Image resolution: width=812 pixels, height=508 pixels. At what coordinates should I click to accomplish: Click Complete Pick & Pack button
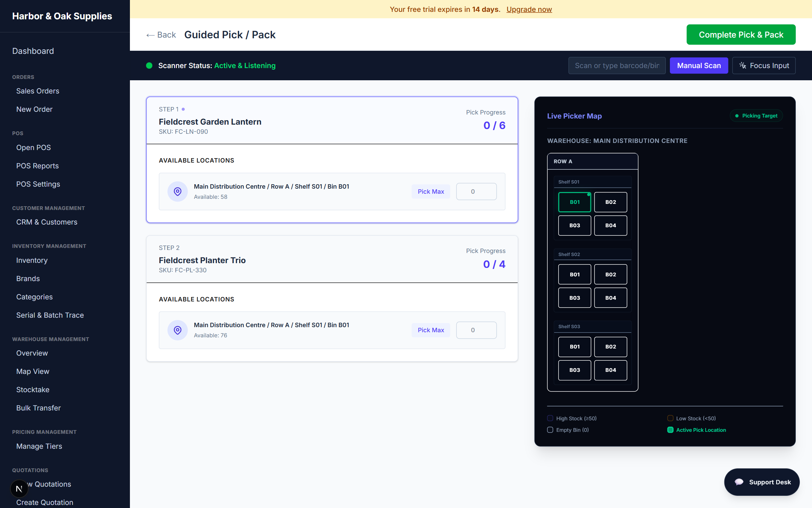[741, 35]
